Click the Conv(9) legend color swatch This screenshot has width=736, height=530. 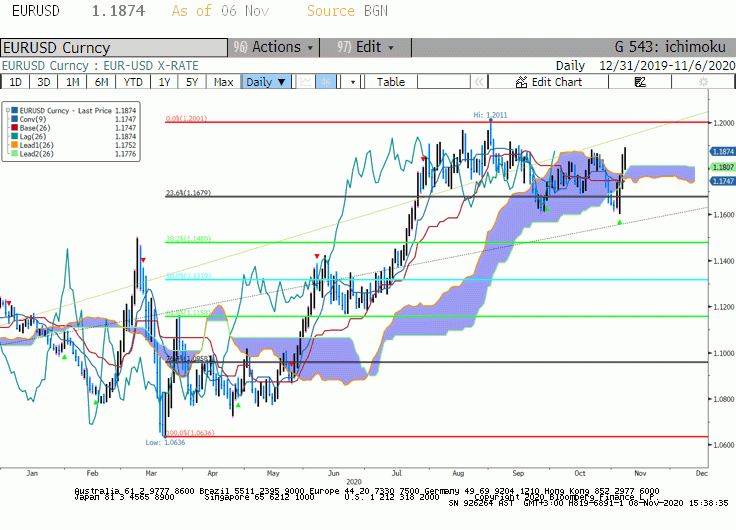(15, 119)
